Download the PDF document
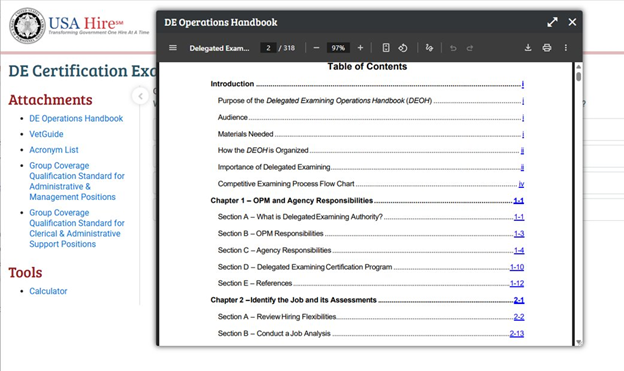This screenshot has width=624, height=371. pos(528,48)
